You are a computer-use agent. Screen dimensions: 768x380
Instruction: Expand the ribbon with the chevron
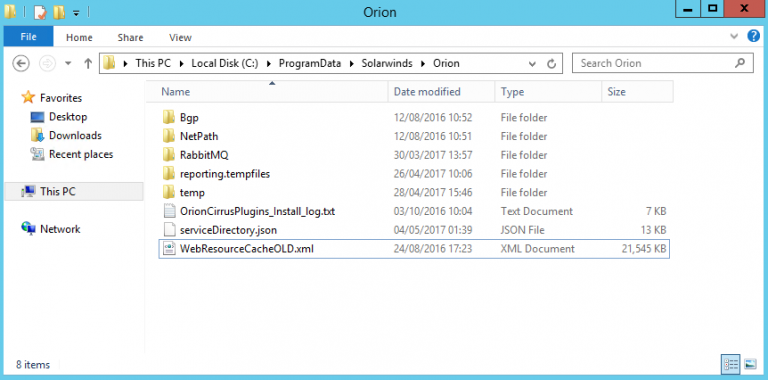click(x=734, y=36)
